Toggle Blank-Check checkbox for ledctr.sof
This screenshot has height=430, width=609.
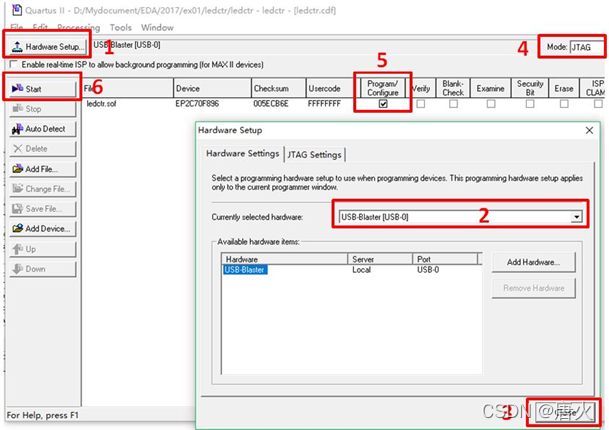pyautogui.click(x=453, y=104)
